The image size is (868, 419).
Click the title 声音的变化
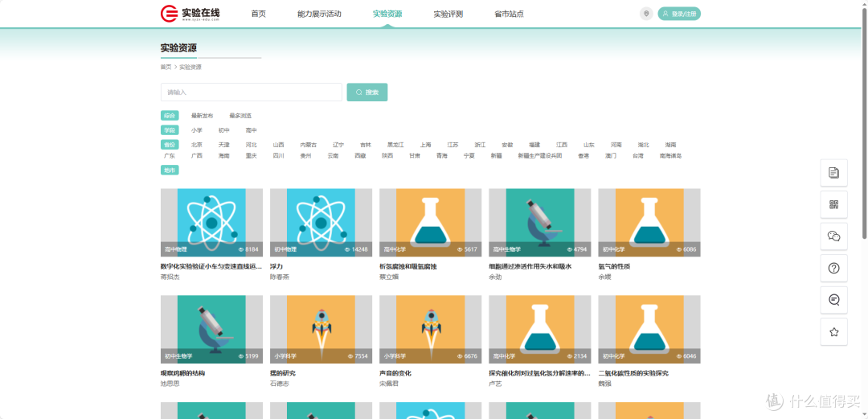(395, 373)
